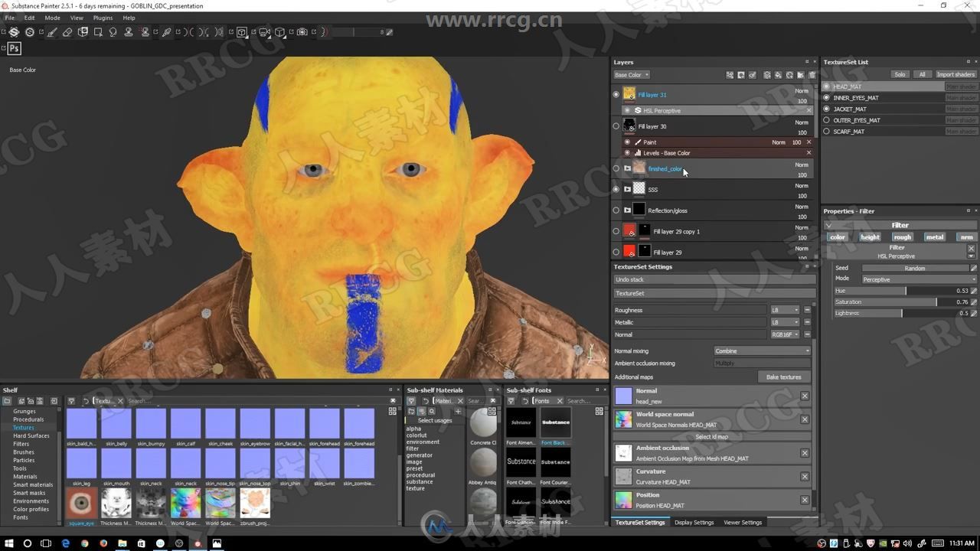Remove the Curvature HEAD_MAT map

click(805, 476)
